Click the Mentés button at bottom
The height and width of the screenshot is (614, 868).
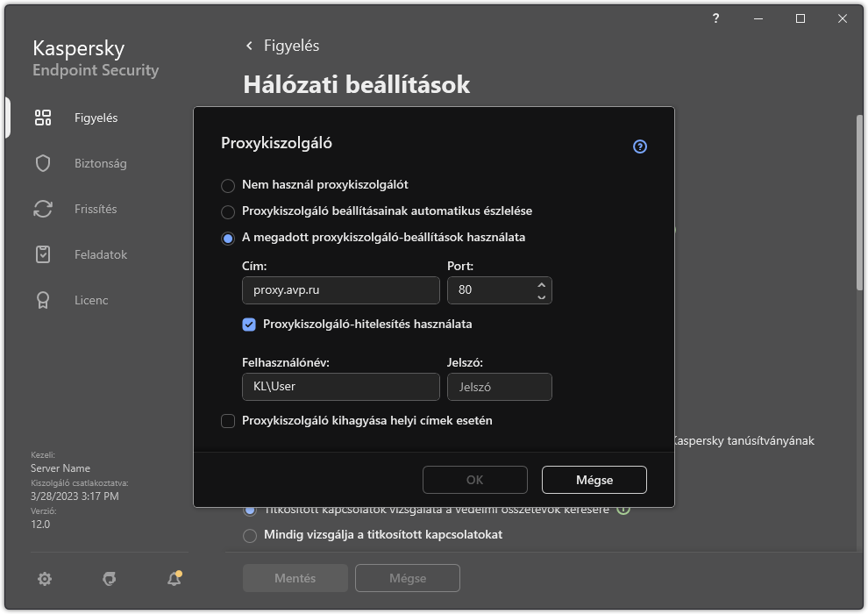click(x=295, y=578)
